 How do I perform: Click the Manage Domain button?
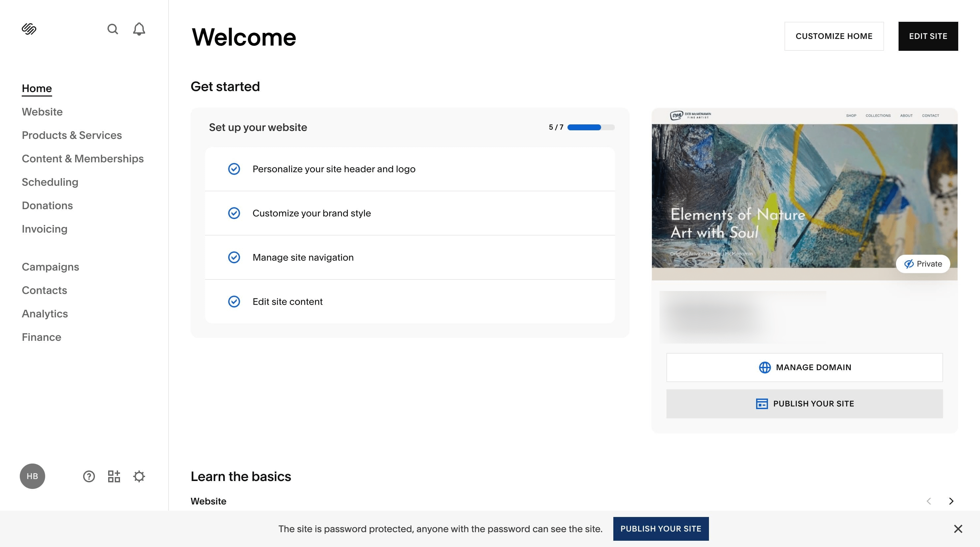click(804, 367)
